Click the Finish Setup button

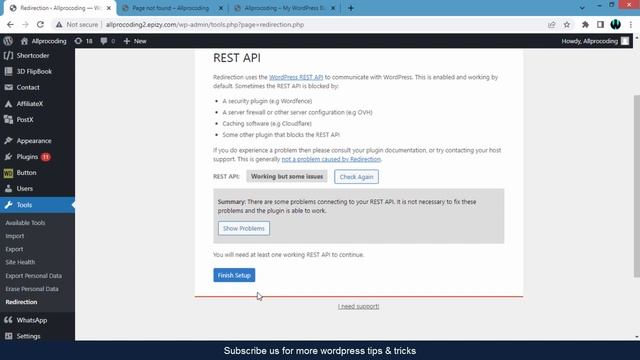coord(234,275)
